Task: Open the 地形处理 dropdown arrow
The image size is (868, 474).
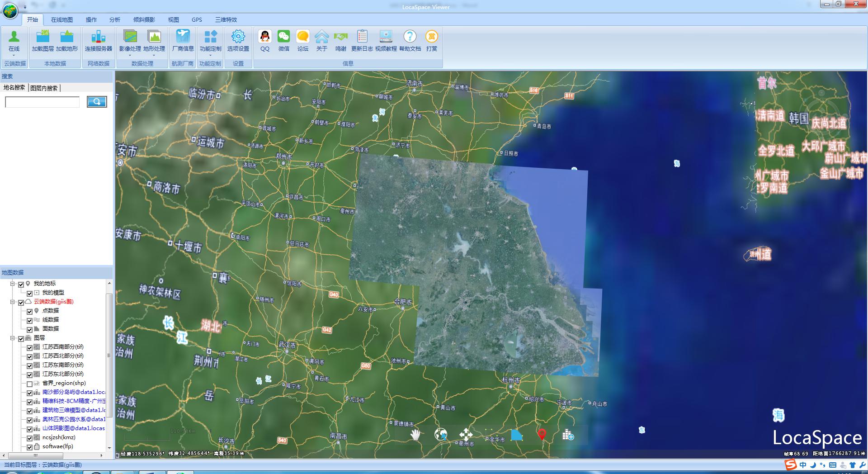Action: pyautogui.click(x=154, y=55)
